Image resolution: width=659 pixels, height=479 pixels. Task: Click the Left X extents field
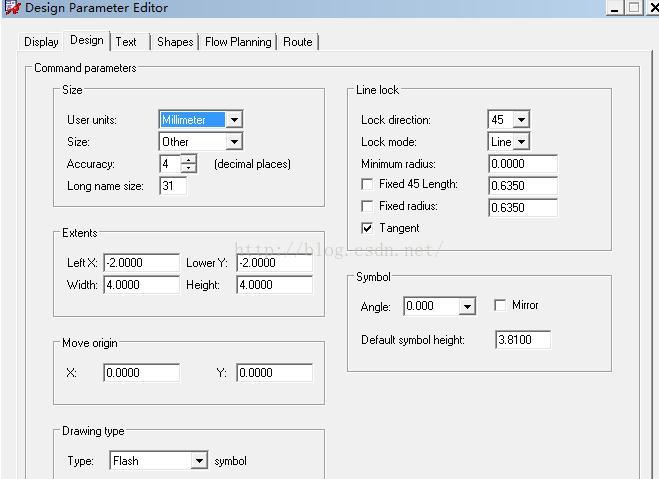[x=141, y=263]
